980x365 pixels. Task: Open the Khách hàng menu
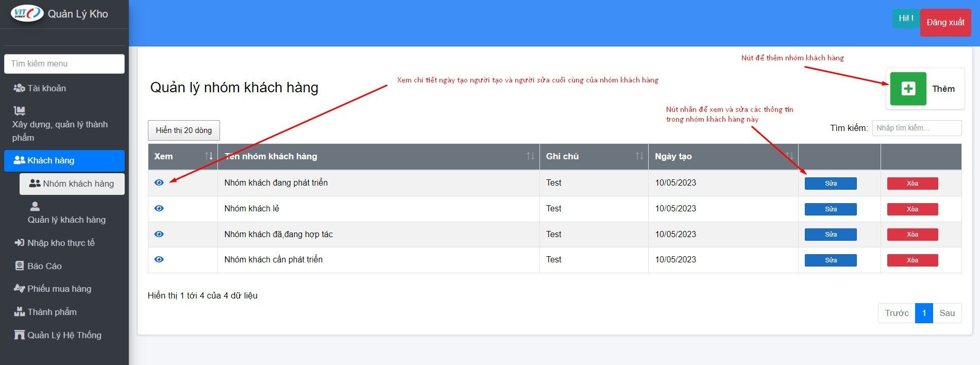64,160
